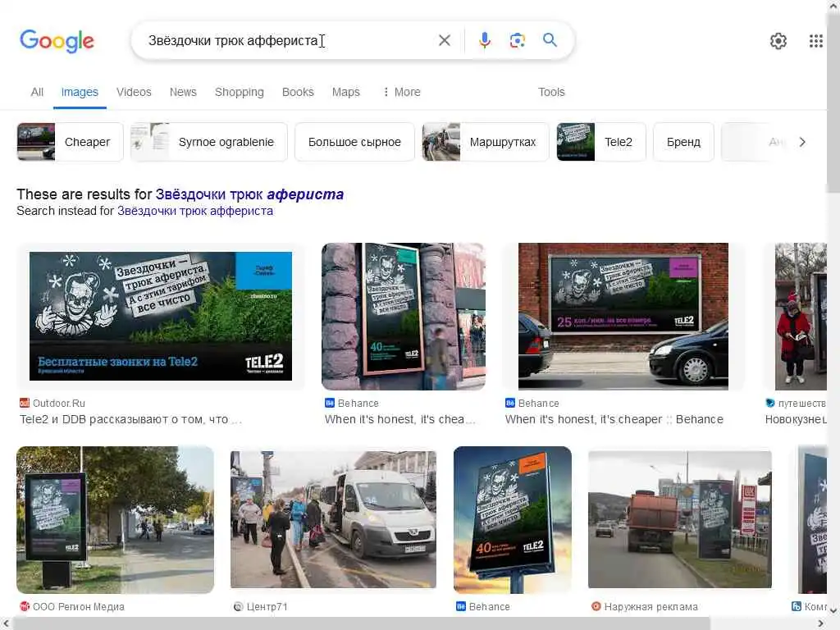The height and width of the screenshot is (630, 840).
Task: Switch to the Videos tab
Action: pos(134,92)
